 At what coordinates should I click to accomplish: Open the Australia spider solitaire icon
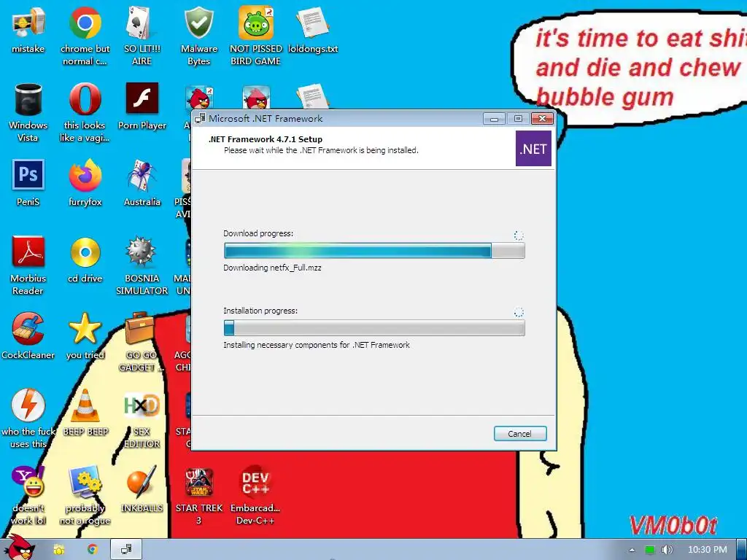[142, 183]
